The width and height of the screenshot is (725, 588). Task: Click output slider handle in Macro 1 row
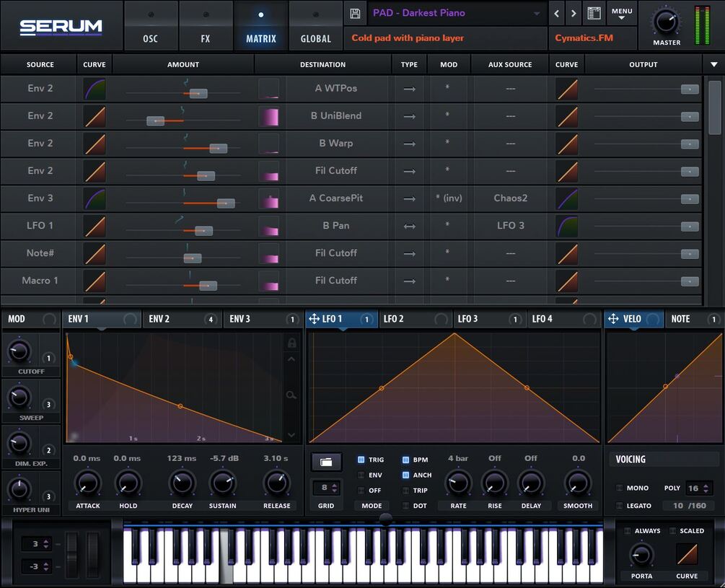pos(690,281)
